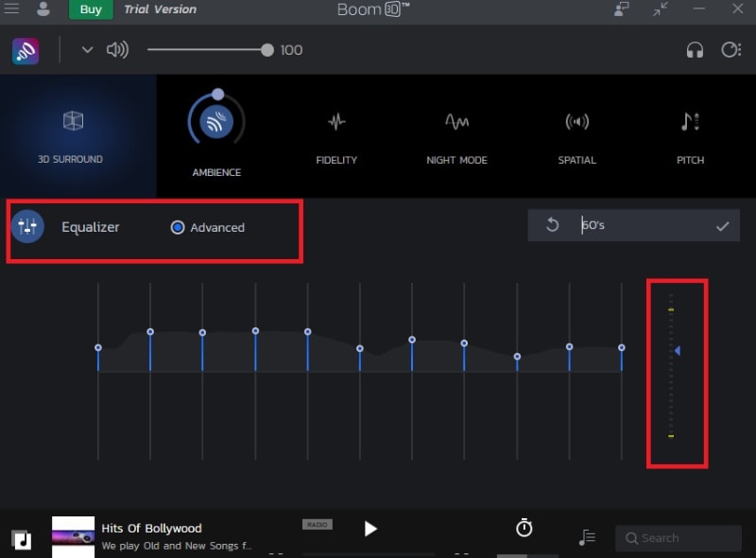Click the Boom 3D app logo
The image size is (756, 558).
click(26, 51)
